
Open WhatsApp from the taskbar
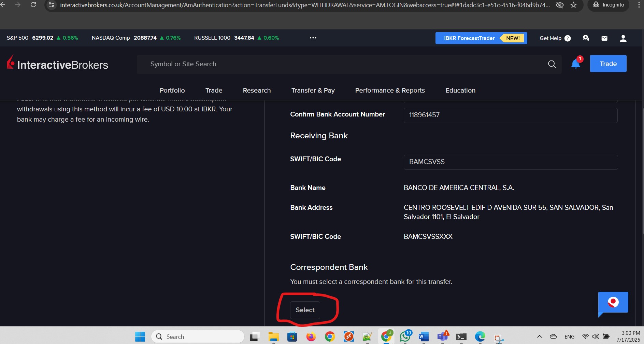tap(405, 336)
